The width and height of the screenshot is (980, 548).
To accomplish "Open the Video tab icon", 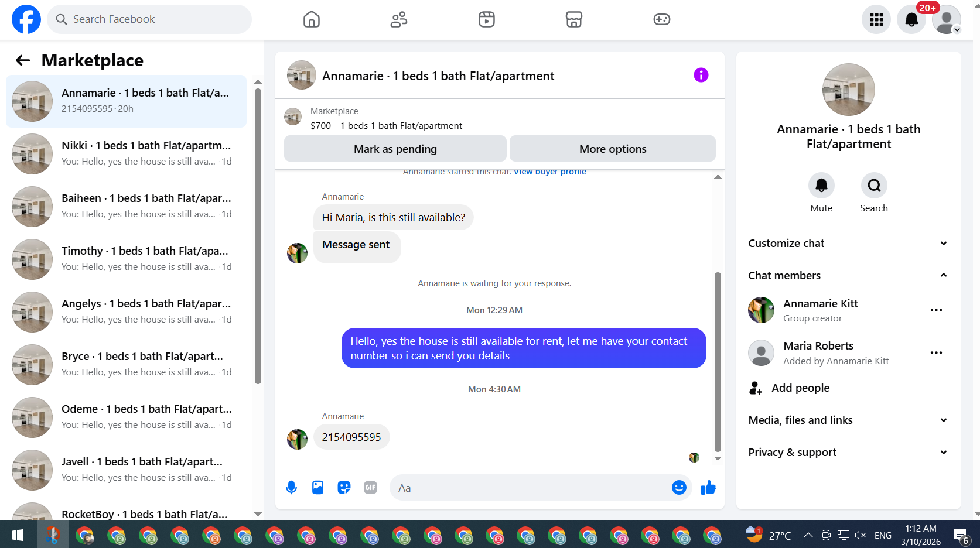I will tap(487, 19).
